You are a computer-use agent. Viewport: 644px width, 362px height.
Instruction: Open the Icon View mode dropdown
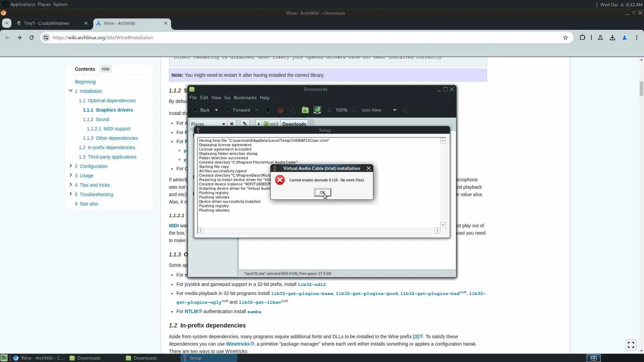coord(379,110)
